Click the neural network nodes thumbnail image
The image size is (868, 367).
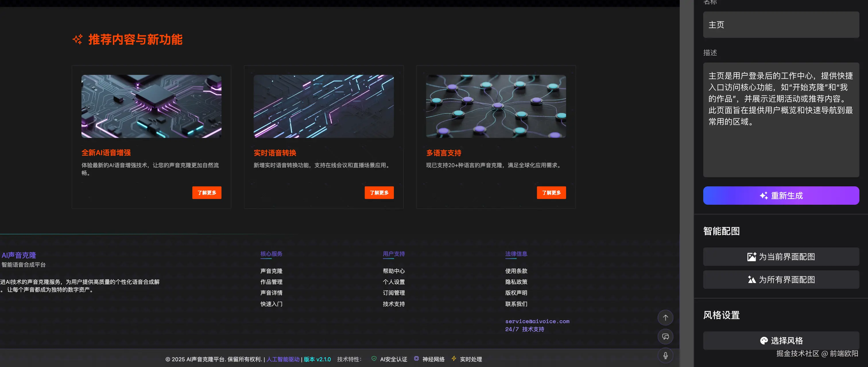(x=496, y=106)
